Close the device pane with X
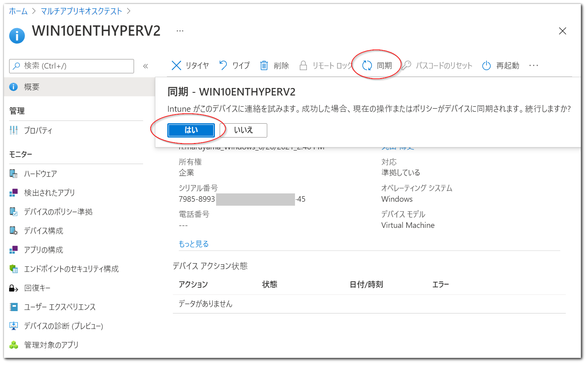The image size is (588, 365). [562, 31]
